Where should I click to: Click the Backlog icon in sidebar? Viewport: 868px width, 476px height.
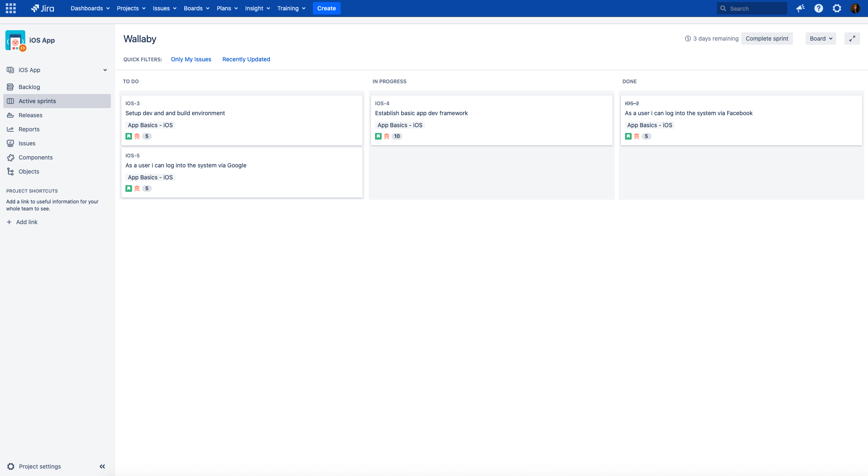(x=10, y=87)
